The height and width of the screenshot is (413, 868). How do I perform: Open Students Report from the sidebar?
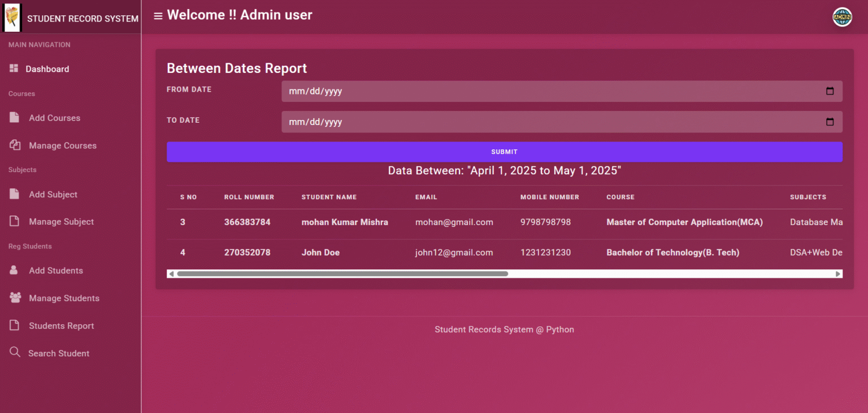click(x=62, y=325)
